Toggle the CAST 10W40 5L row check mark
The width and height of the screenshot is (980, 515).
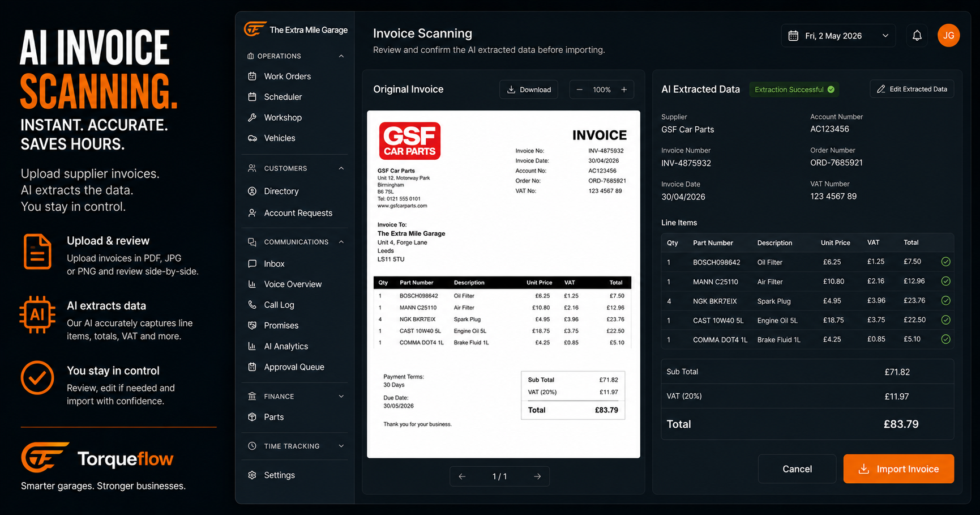coord(945,320)
